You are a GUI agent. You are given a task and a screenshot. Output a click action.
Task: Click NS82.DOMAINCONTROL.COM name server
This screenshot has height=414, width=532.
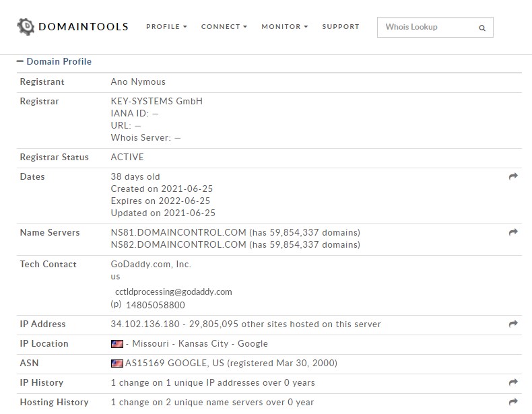coord(178,244)
